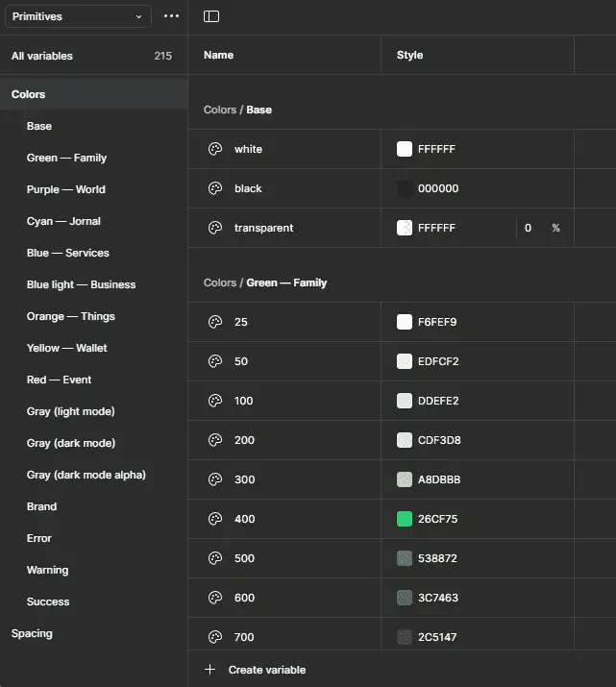
Task: Edit the transparent opacity 0 value
Action: point(528,228)
